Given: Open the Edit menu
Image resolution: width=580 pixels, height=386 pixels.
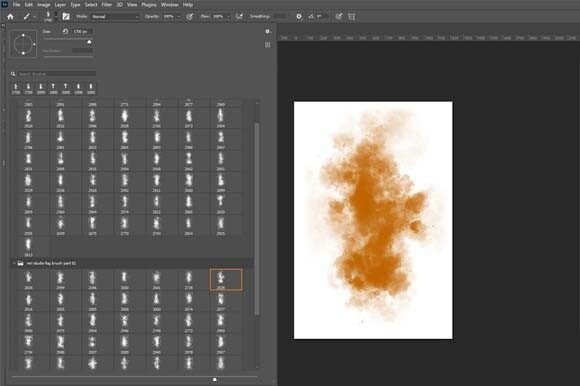Looking at the screenshot, I should tap(29, 5).
